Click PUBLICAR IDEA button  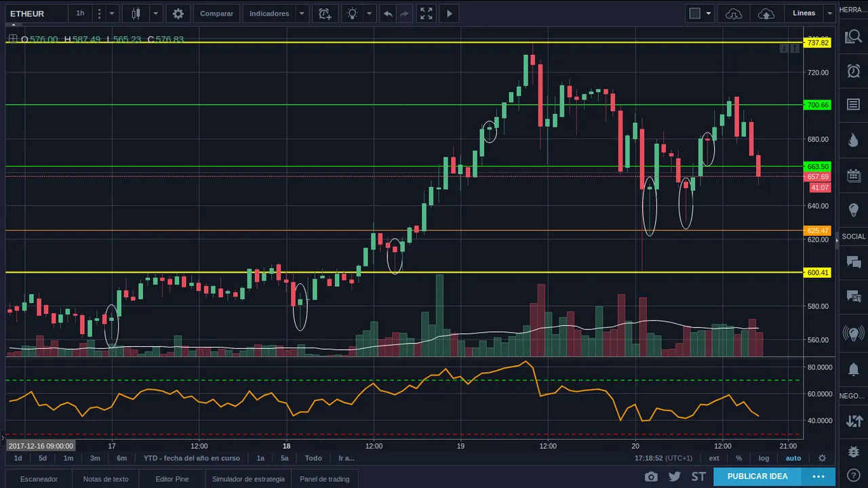pyautogui.click(x=757, y=476)
